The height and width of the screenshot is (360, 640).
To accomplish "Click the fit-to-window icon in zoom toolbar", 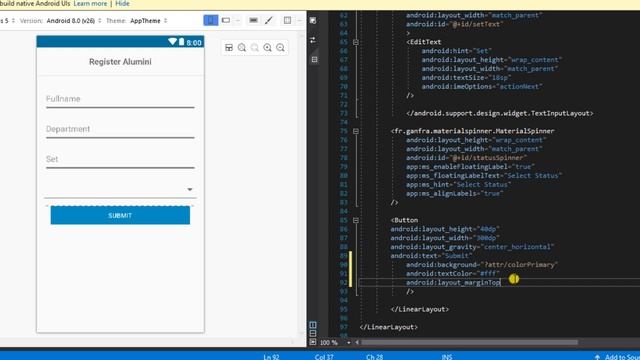I will (229, 47).
